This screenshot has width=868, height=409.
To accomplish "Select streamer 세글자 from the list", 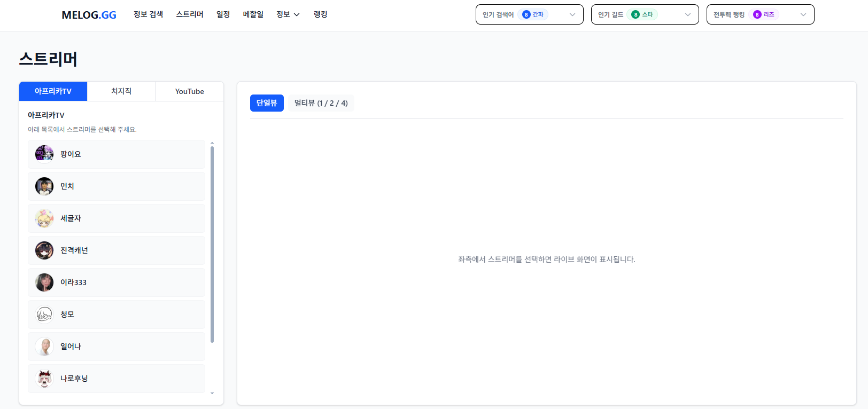I will pos(117,218).
